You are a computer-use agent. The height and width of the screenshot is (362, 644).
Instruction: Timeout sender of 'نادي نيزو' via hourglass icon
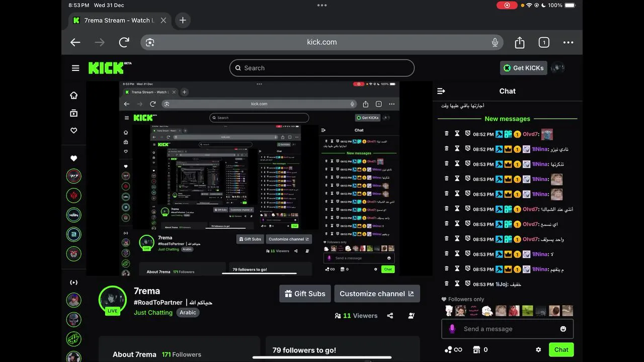pos(457,149)
